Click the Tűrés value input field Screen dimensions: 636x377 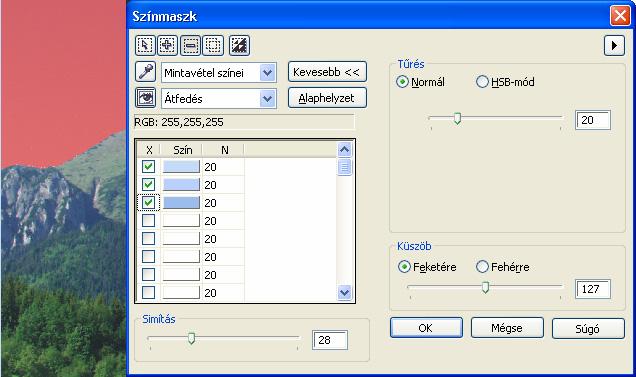(x=593, y=120)
